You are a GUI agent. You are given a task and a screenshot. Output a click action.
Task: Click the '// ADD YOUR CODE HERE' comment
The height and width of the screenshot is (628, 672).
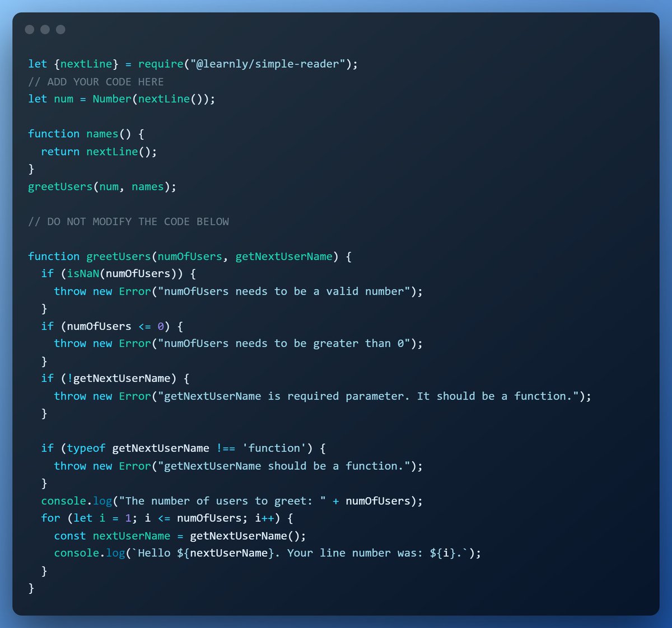96,82
